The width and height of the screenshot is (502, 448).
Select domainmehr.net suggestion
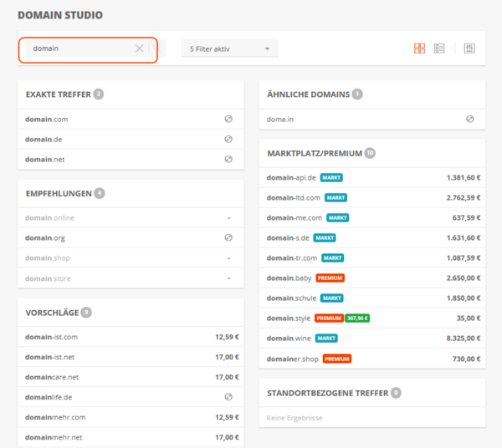(131, 437)
